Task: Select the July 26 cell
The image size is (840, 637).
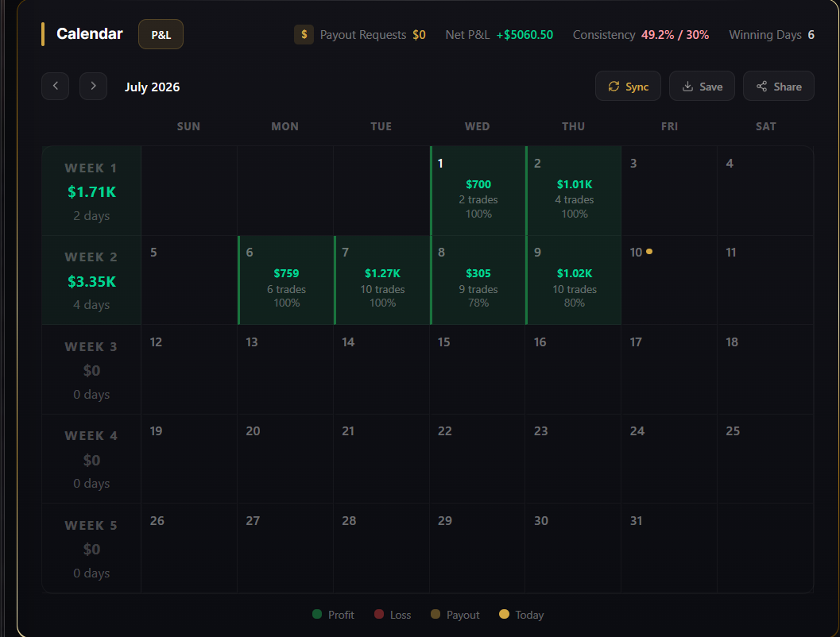Action: 189,548
